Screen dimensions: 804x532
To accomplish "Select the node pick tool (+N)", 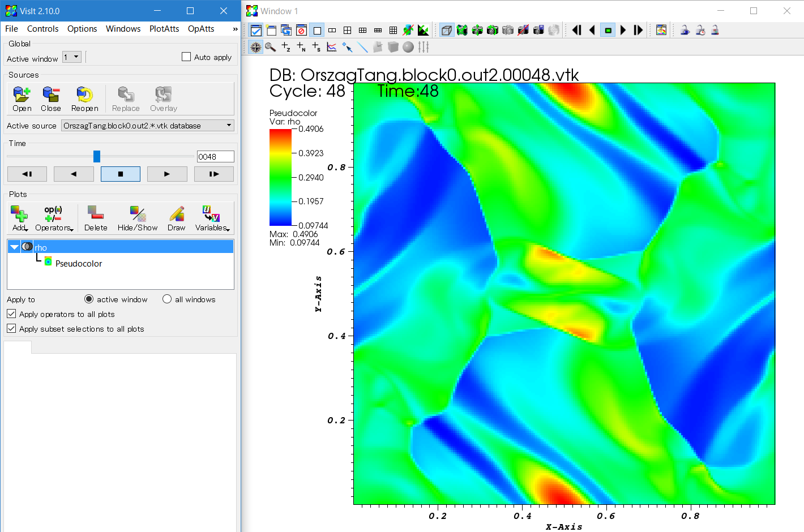I will click(x=301, y=47).
